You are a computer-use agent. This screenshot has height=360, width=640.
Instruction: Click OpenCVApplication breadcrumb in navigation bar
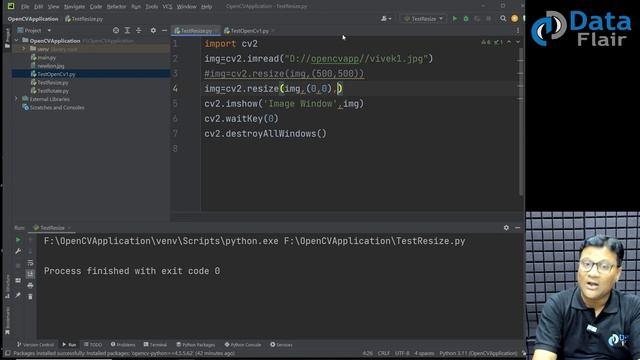(33, 19)
